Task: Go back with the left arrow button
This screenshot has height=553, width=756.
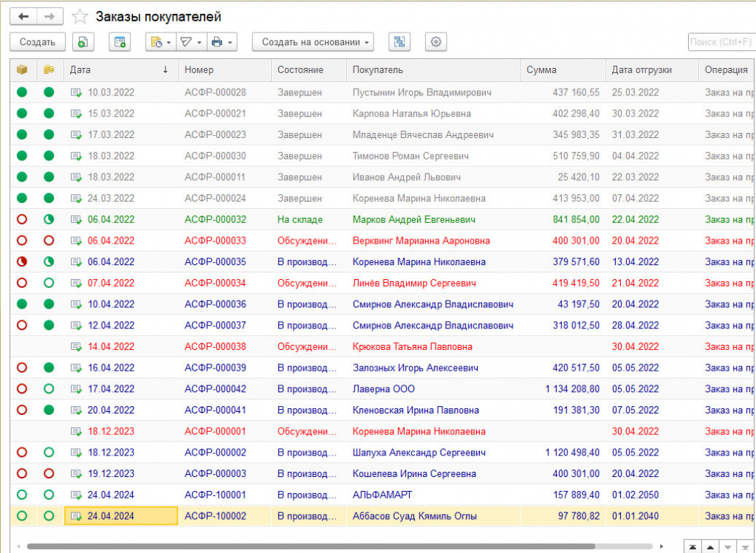Action: 23,17
